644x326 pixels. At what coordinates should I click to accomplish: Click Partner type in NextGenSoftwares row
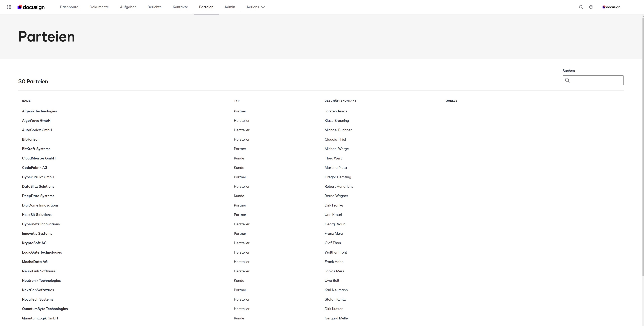(240, 290)
